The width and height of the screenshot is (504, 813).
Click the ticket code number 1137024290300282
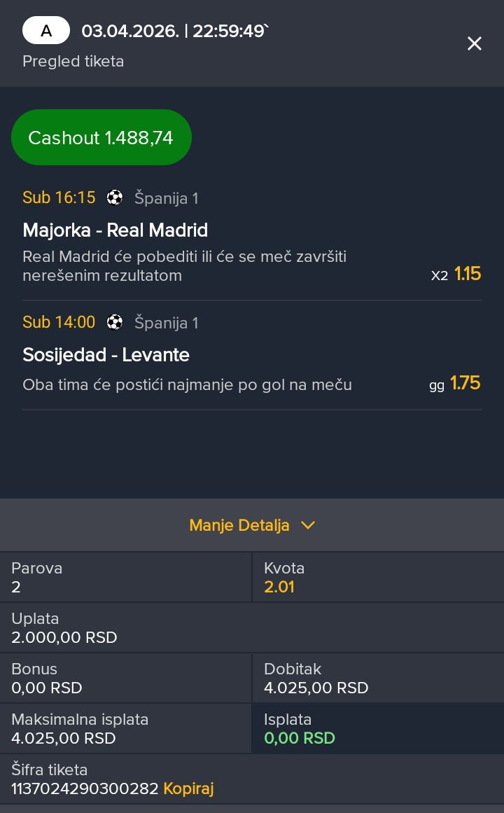[85, 788]
